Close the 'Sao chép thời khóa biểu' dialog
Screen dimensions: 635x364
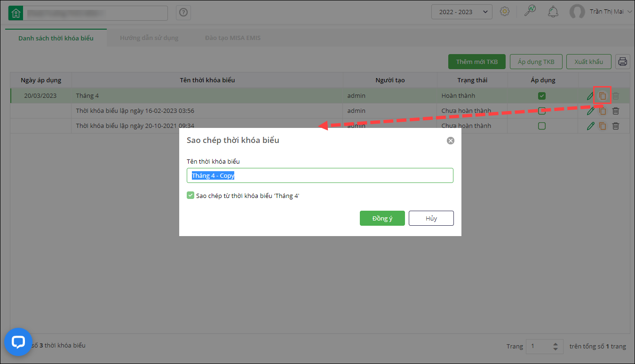click(451, 141)
